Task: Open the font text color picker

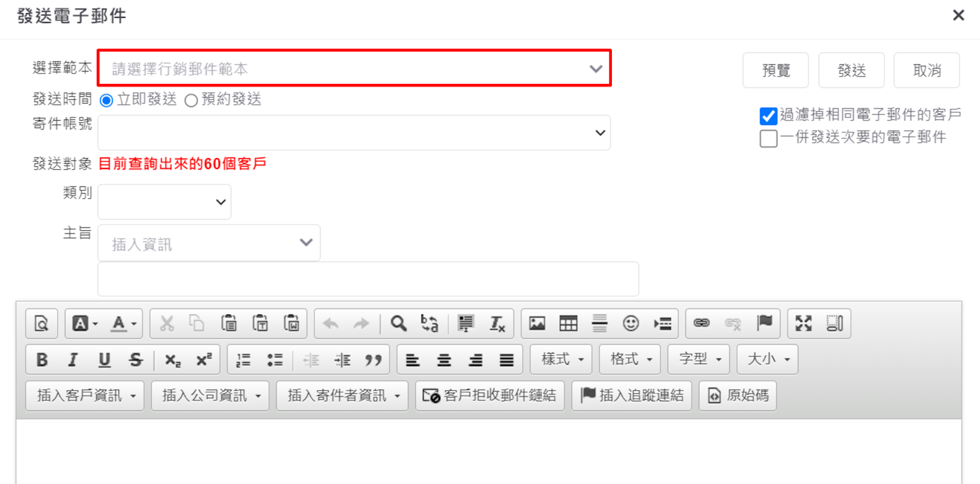Action: (123, 323)
